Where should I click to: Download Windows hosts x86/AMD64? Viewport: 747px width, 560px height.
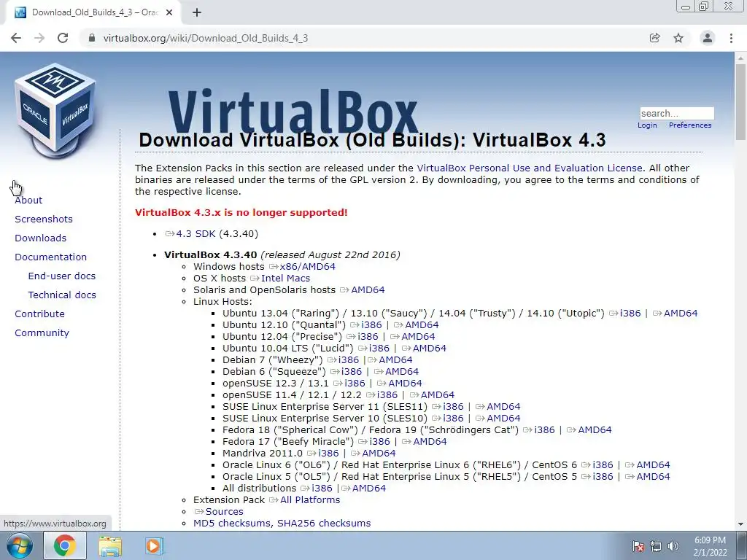click(x=307, y=267)
